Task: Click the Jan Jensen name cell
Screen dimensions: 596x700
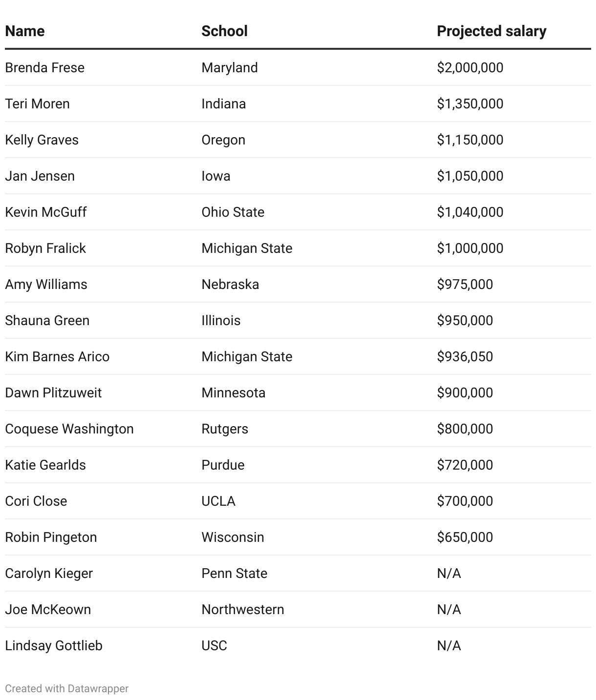Action: coord(40,176)
